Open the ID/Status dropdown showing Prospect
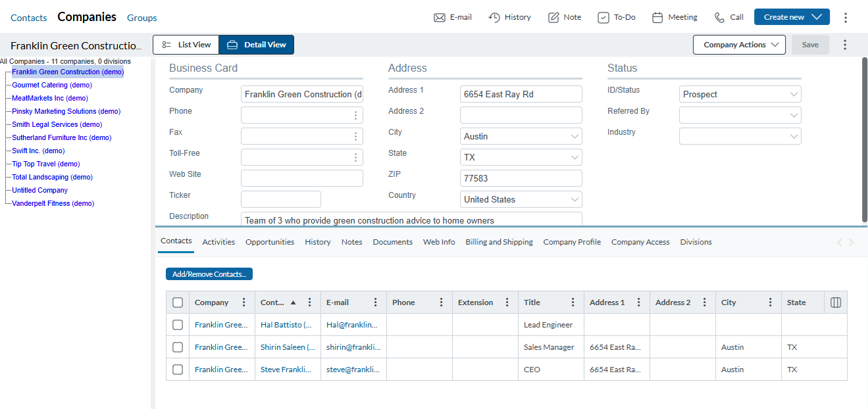Screen dimensions: 868x409 (x=740, y=95)
